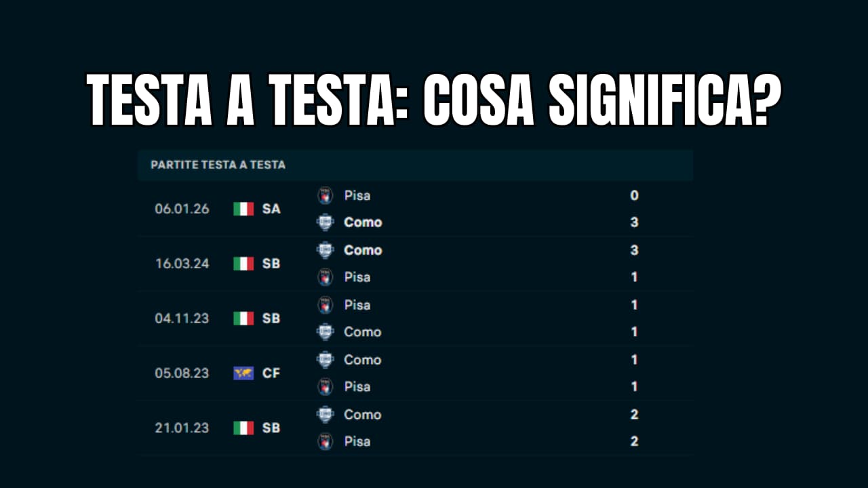The width and height of the screenshot is (868, 488).
Task: Select the 21.01.23 match date
Action: [182, 428]
